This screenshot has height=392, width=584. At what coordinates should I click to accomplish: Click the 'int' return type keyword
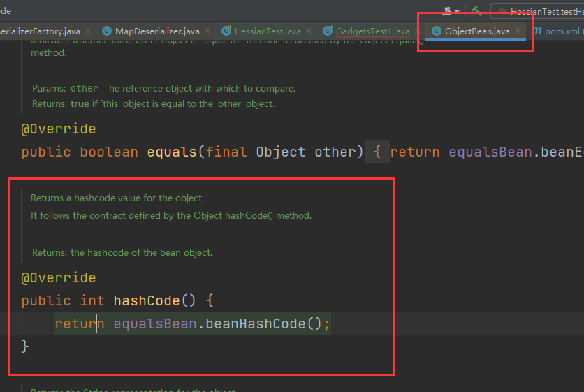pos(92,300)
